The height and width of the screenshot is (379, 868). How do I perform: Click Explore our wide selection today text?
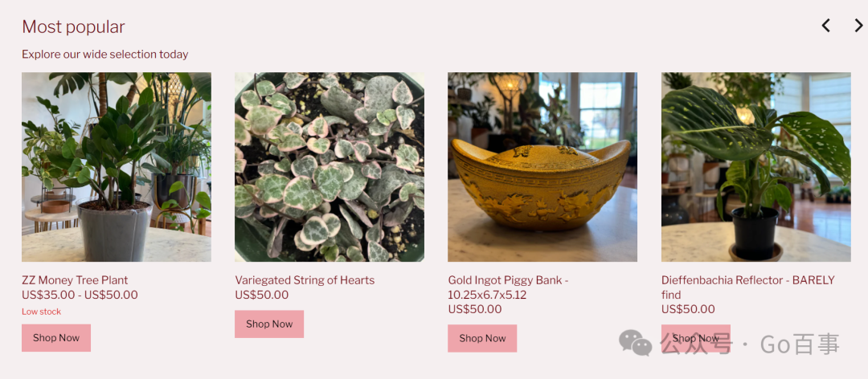pos(105,55)
